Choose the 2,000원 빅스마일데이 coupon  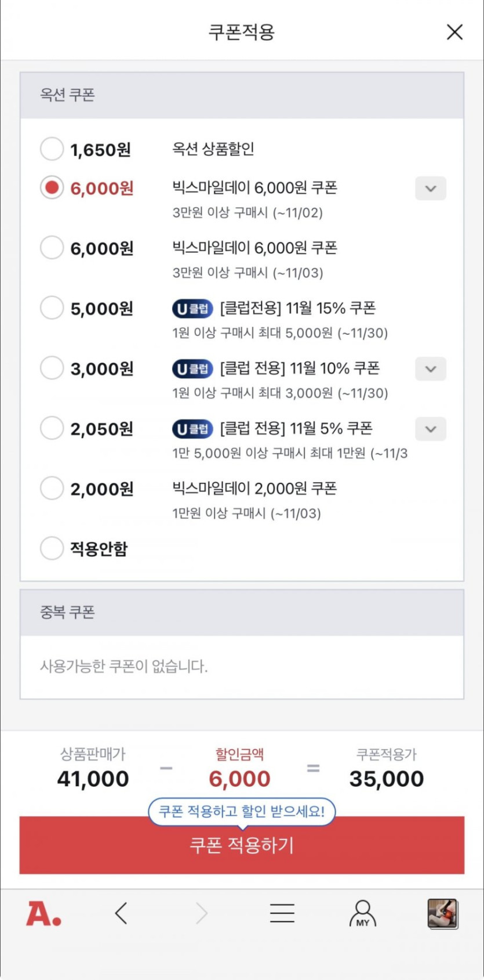52,488
